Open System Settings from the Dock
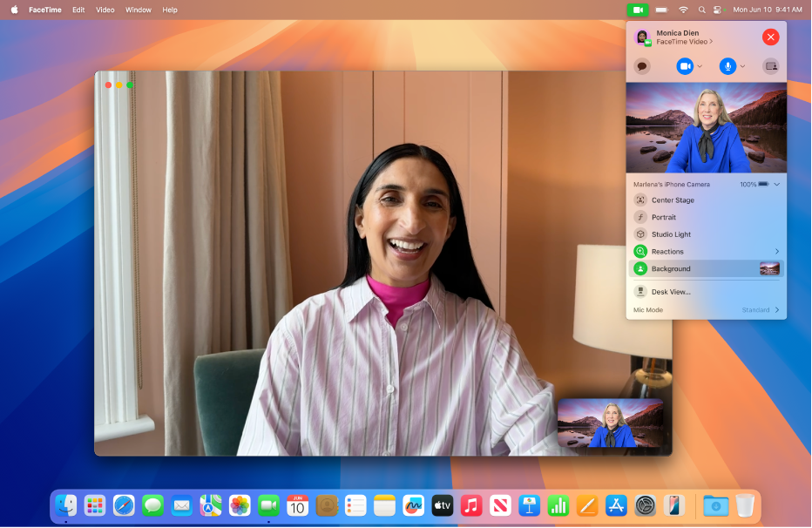This screenshot has width=812, height=528. point(646,505)
